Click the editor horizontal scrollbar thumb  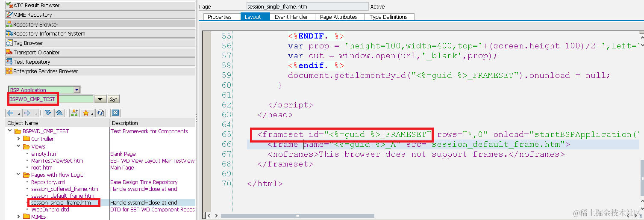[297, 216]
